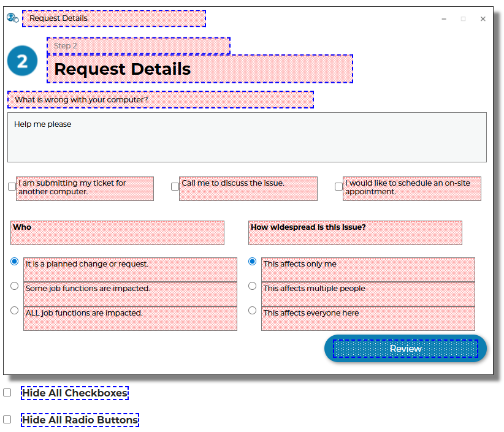This screenshot has height=432, width=504.
Task: Choose 'This affects multiple people' option
Action: pos(252,286)
